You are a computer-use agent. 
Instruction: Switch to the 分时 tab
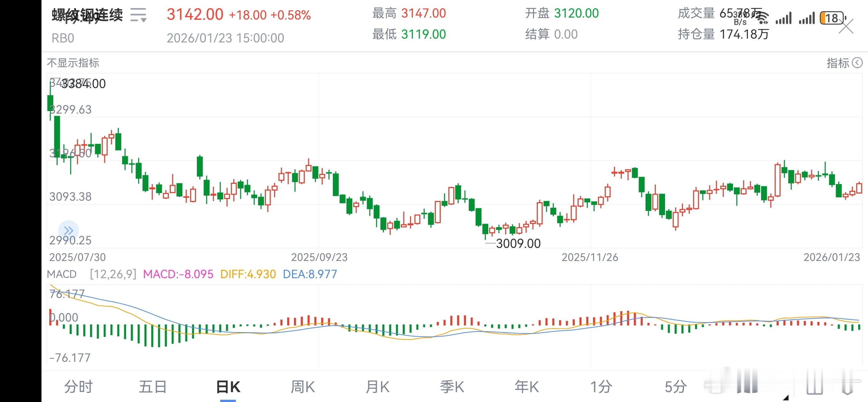[78, 386]
